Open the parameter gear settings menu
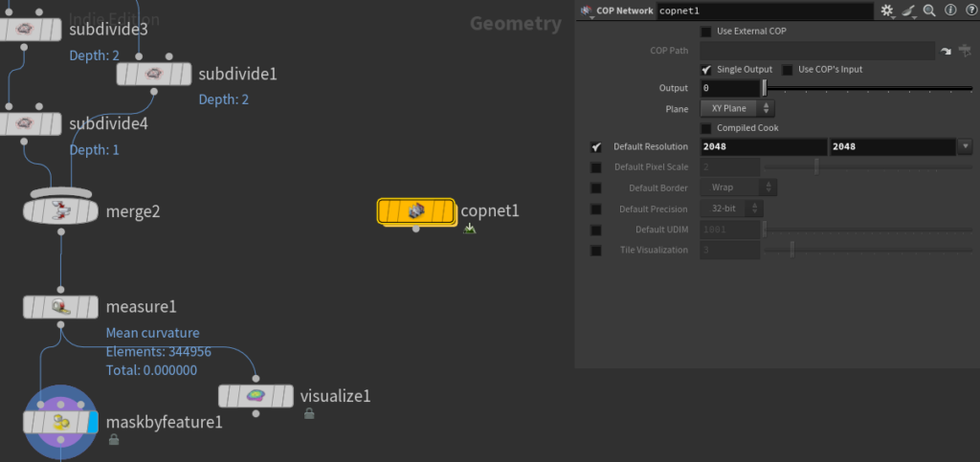This screenshot has width=980, height=462. (887, 11)
